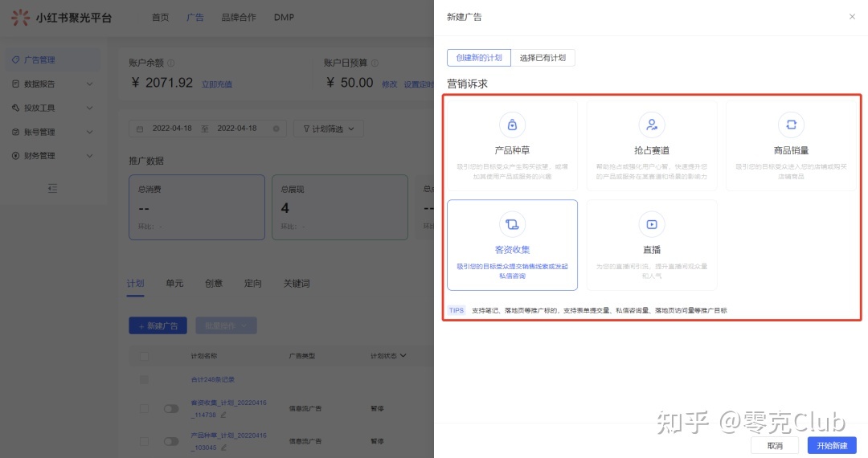Switch to the 单元 tab
The height and width of the screenshot is (458, 868).
(x=174, y=283)
